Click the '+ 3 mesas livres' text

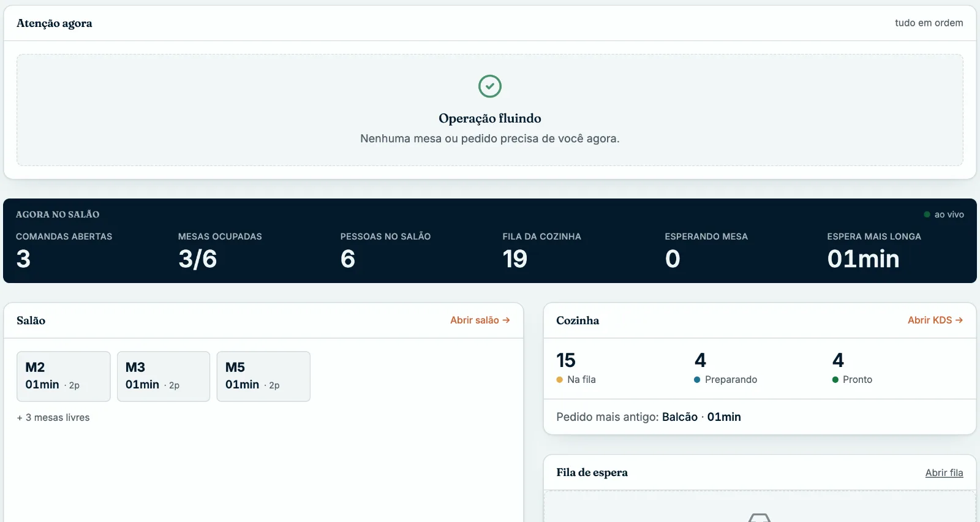pyautogui.click(x=53, y=417)
